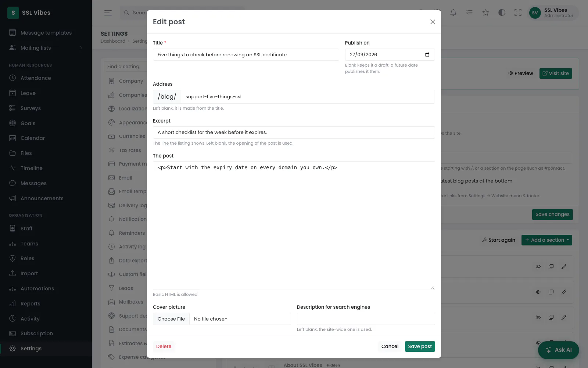Open the calendar picker in Publish on

pos(427,54)
